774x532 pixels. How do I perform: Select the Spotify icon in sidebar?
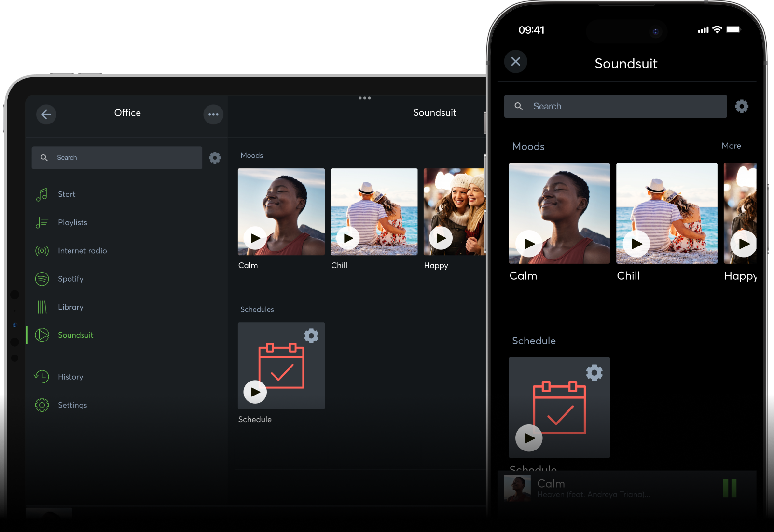point(42,279)
